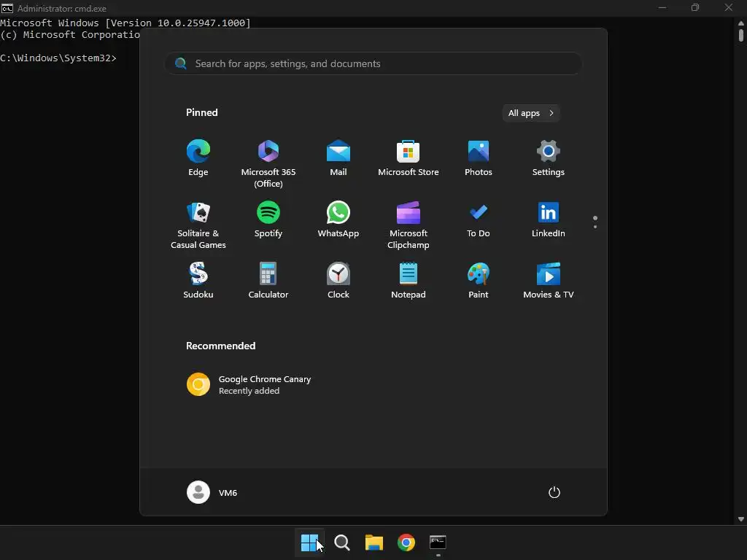
Task: Click the cmd.exe scrollbar down arrow
Action: coord(741,519)
